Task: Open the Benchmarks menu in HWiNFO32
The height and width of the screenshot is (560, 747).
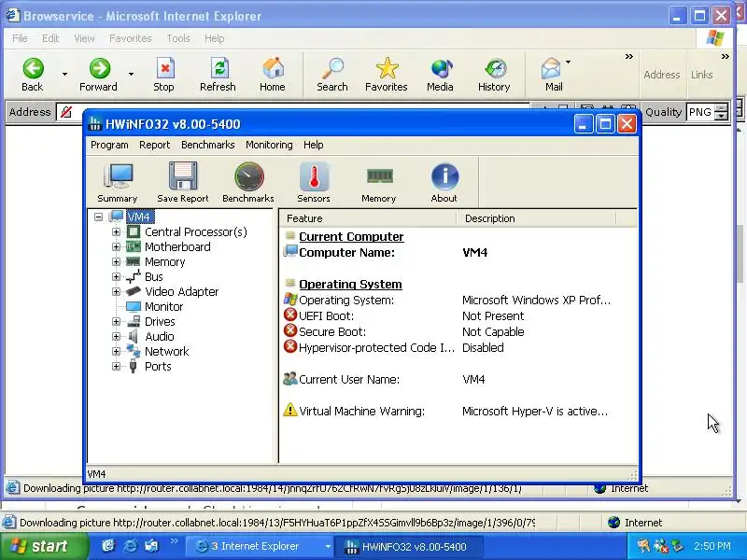Action: tap(207, 145)
